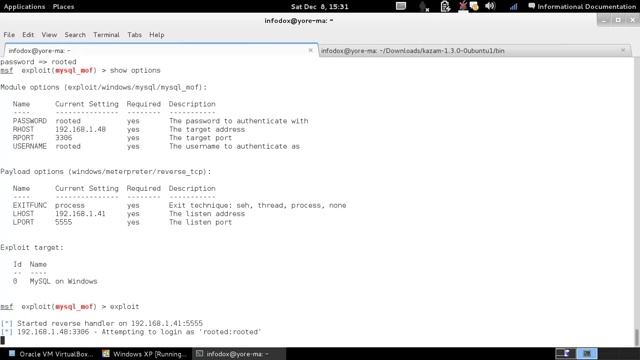
Task: Click the USERNAME option name
Action: 30,147
